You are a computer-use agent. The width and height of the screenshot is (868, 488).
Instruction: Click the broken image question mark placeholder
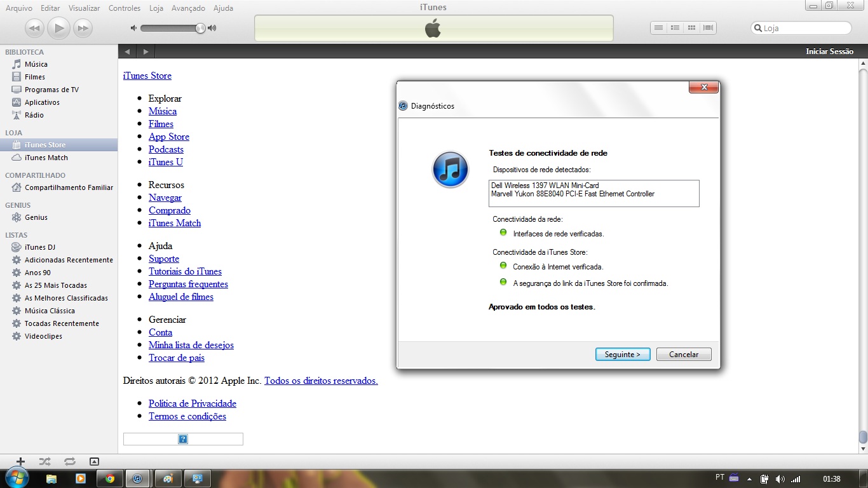(x=183, y=439)
